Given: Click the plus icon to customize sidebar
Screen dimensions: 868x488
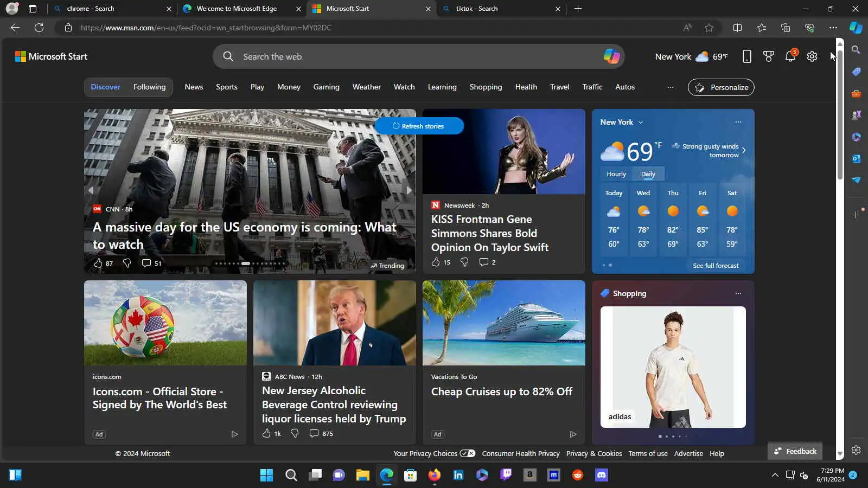Looking at the screenshot, I should (x=856, y=215).
